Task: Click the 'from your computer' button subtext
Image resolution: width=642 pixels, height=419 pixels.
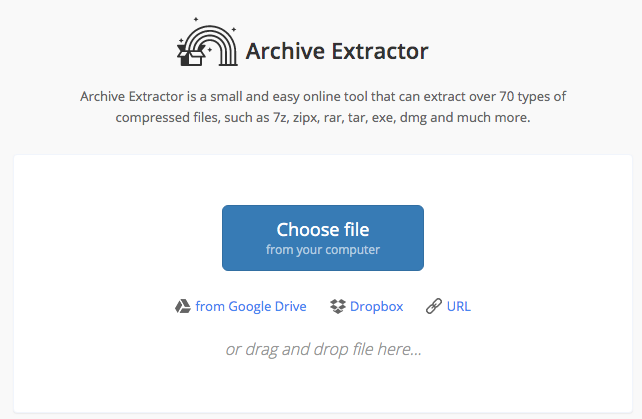Action: point(323,249)
